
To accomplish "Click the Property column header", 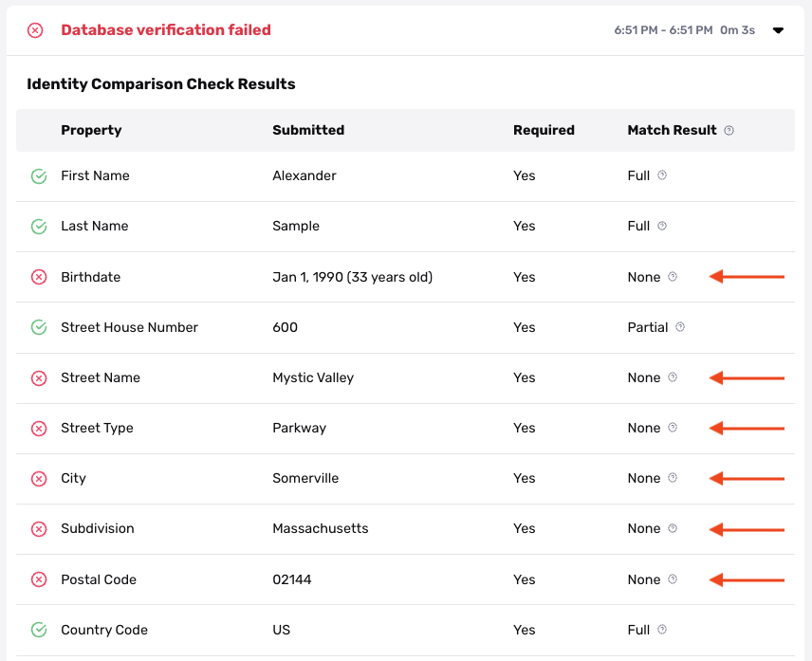I will pyautogui.click(x=91, y=130).
